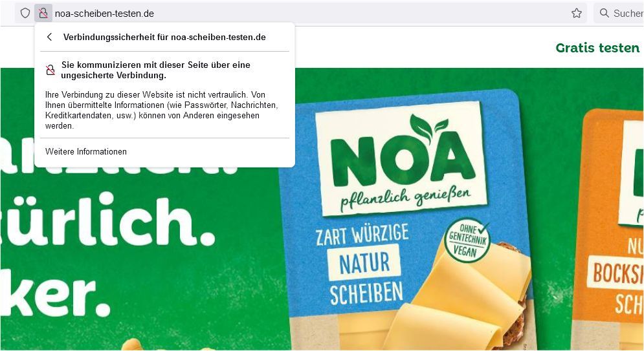Click the Gratis testen link
This screenshot has height=351, width=644.
pyautogui.click(x=597, y=48)
